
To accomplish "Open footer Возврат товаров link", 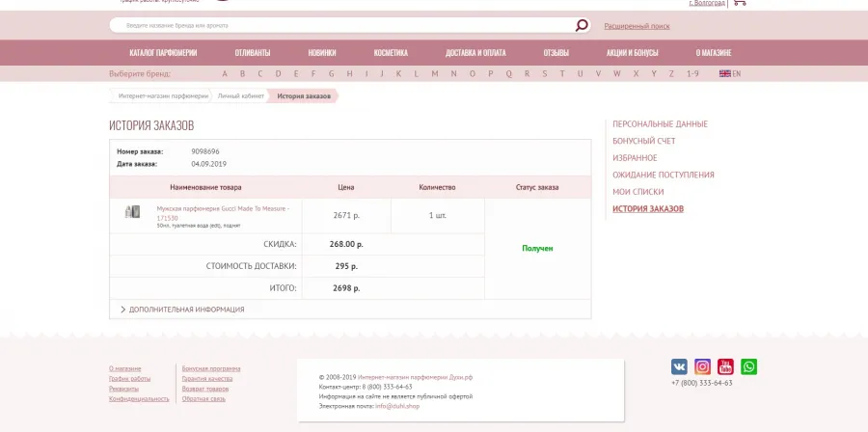I will point(204,389).
